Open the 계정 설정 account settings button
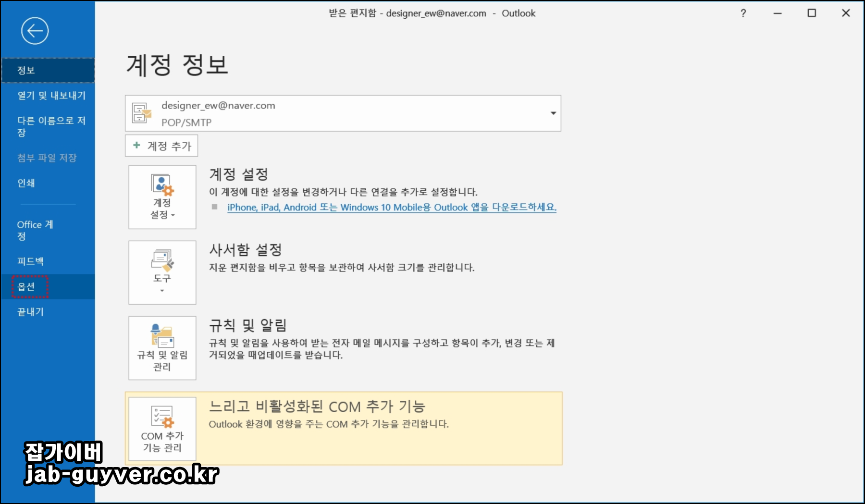 [162, 197]
